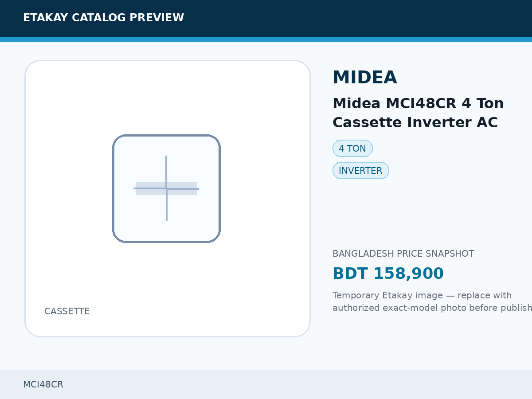The image size is (532, 399).
Task: Click the product image card thumbnail
Action: (x=168, y=199)
